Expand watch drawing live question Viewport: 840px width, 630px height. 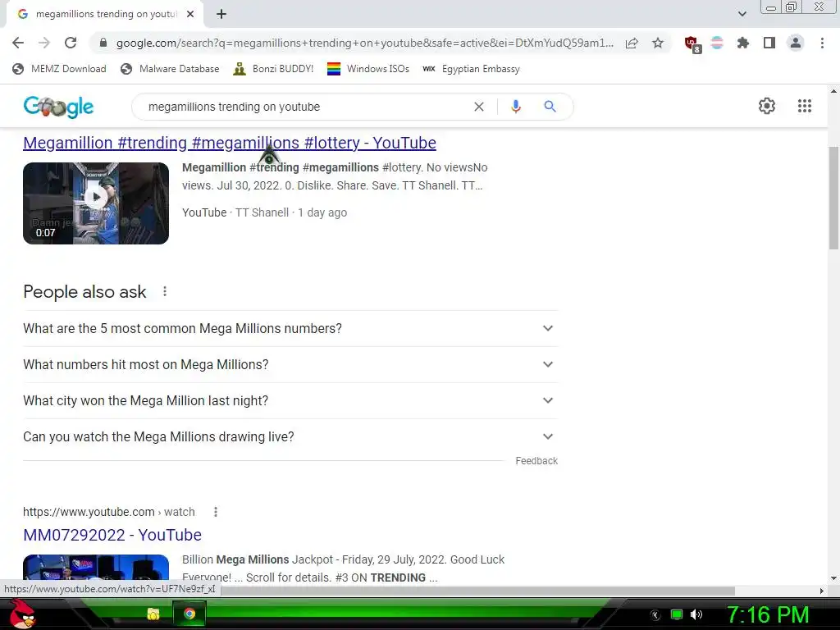point(290,436)
